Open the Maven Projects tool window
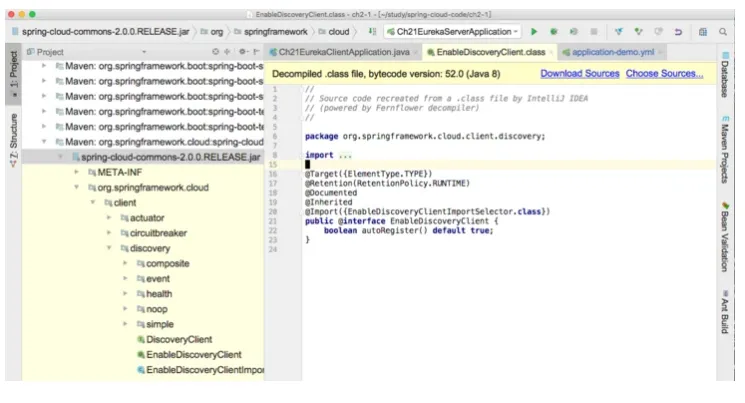The height and width of the screenshot is (403, 745). [725, 149]
